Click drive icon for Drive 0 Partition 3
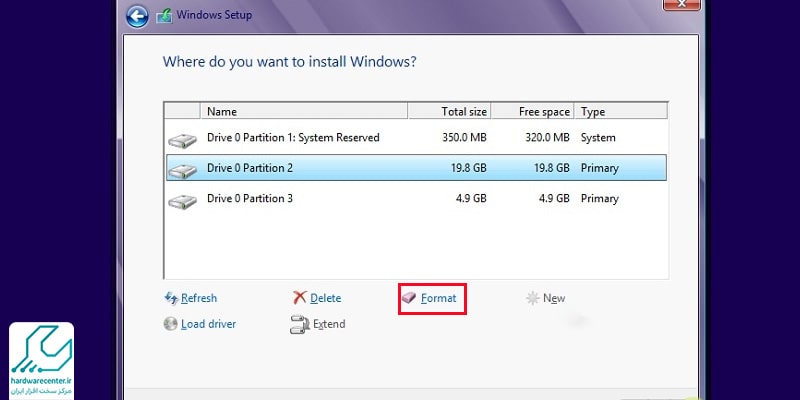800x400 pixels. coord(182,201)
